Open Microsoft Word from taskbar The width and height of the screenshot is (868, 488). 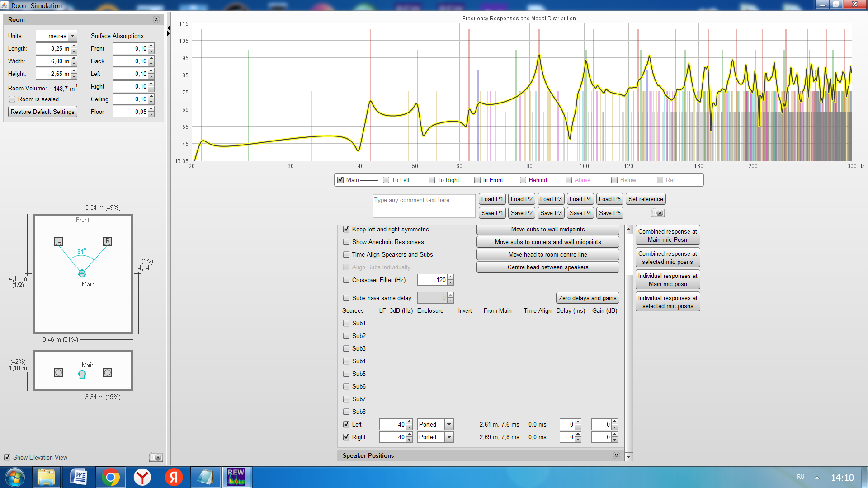coord(79,477)
